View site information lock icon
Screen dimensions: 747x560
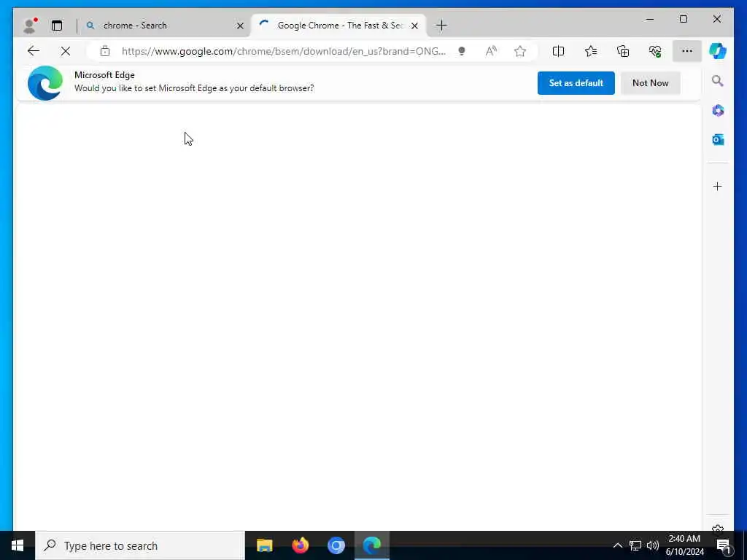[x=105, y=51]
